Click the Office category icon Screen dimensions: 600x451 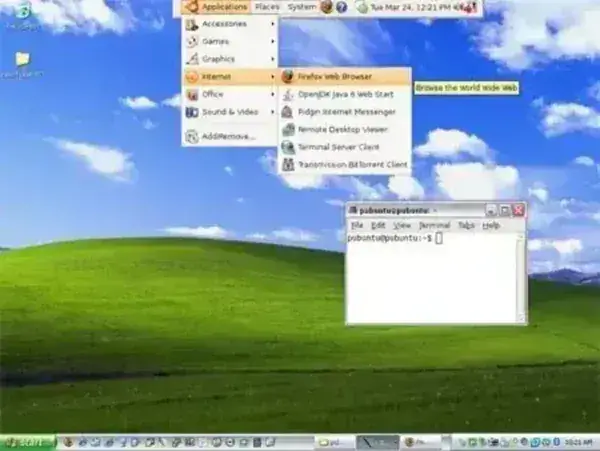tap(192, 94)
